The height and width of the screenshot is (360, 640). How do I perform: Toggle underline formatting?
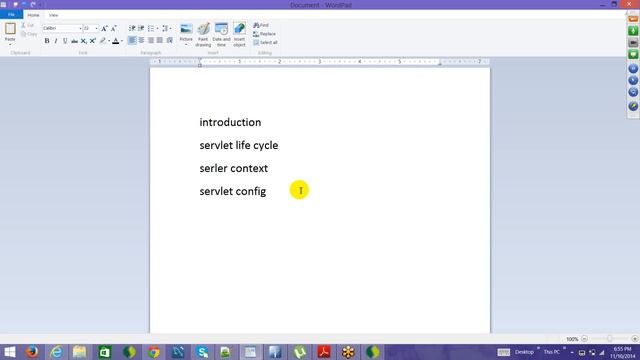click(65, 41)
